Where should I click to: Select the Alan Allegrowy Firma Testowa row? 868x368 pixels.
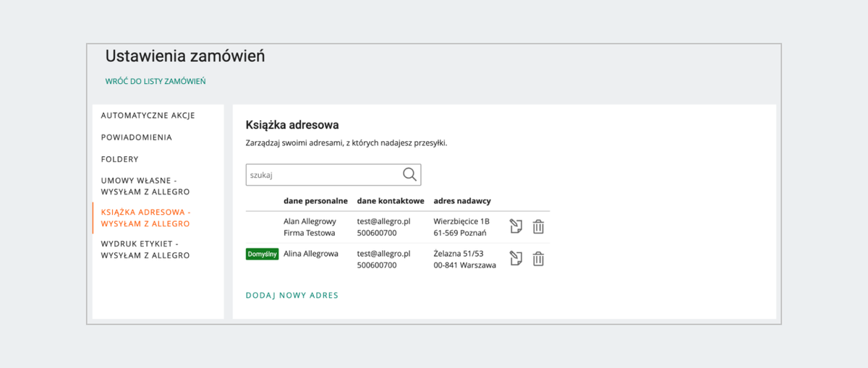[398, 227]
